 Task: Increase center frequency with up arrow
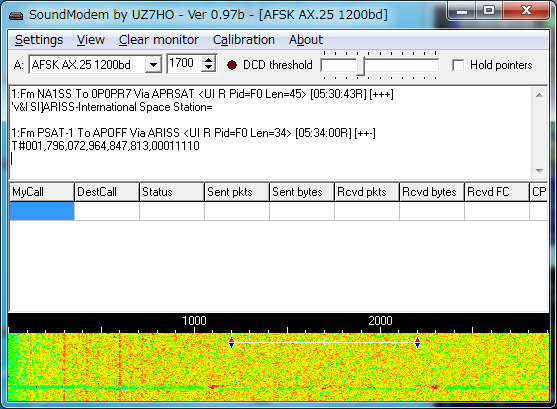pyautogui.click(x=209, y=60)
